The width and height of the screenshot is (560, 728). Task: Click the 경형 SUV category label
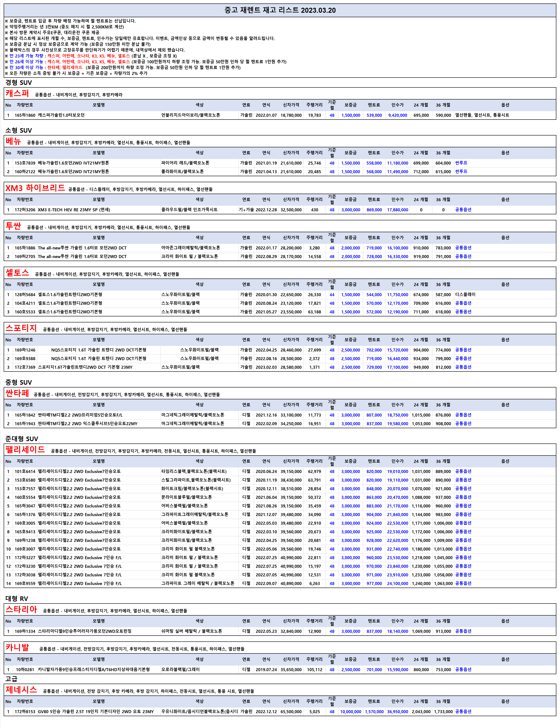19,83
